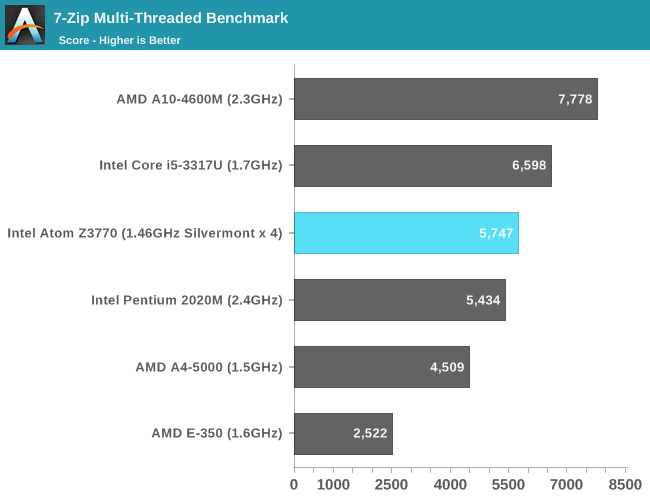Screen dimensions: 650x500
Task: Click the AnandTech logo icon
Action: (25, 25)
